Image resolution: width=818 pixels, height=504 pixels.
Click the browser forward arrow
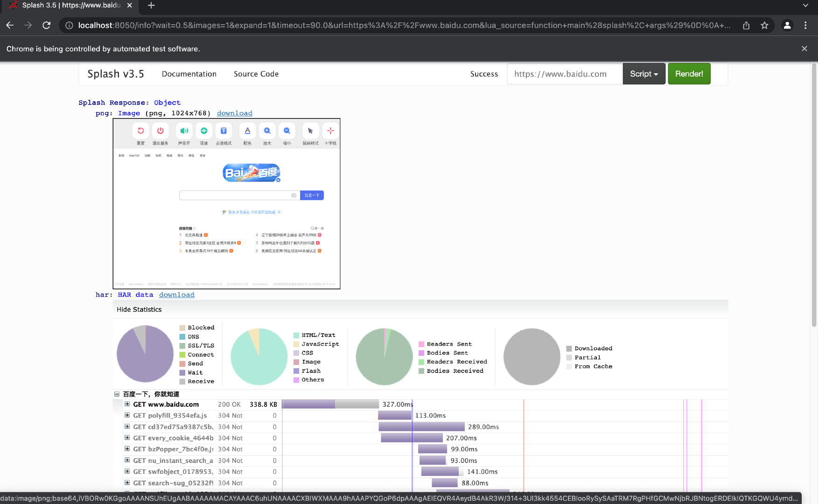point(28,25)
